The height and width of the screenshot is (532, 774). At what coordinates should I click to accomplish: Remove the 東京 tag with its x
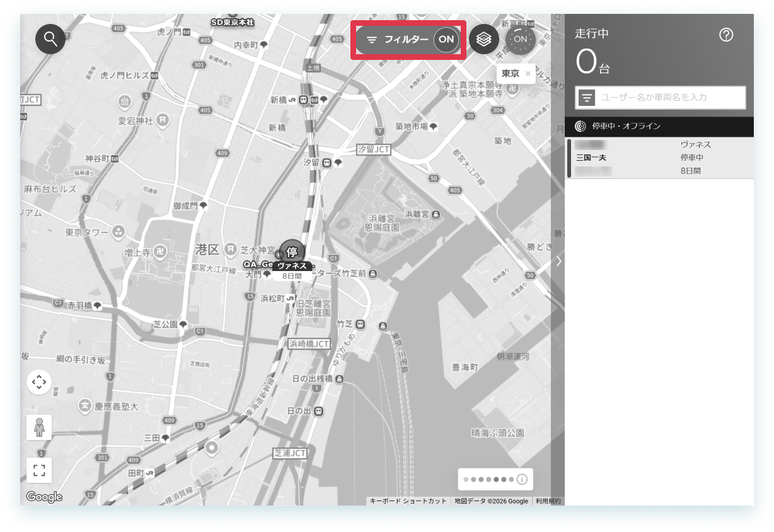click(x=528, y=74)
